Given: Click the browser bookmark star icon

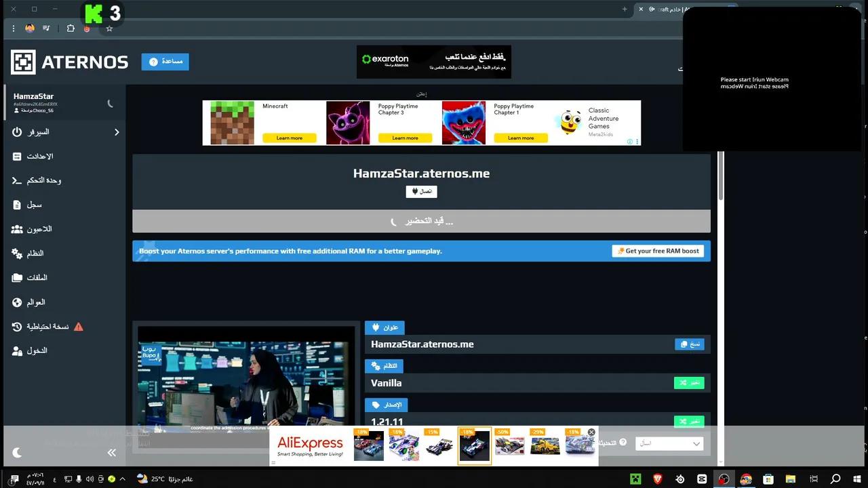Looking at the screenshot, I should point(109,28).
